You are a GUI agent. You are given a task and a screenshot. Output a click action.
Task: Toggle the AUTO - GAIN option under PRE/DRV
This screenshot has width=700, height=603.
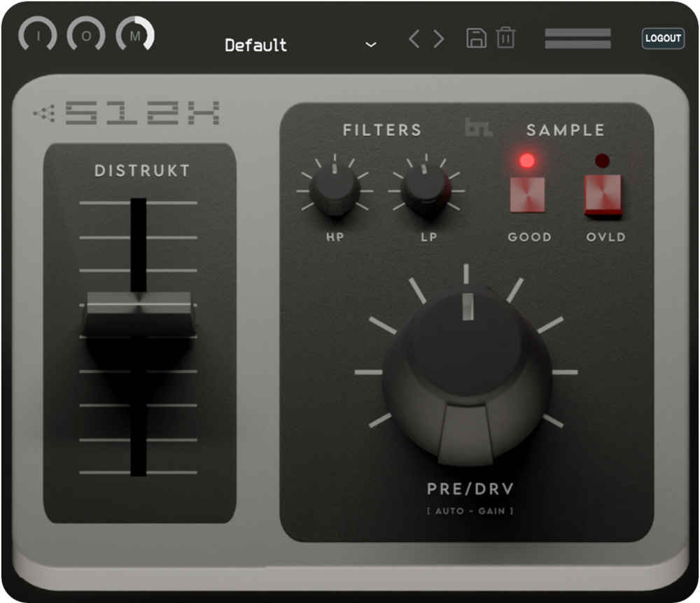(x=470, y=511)
